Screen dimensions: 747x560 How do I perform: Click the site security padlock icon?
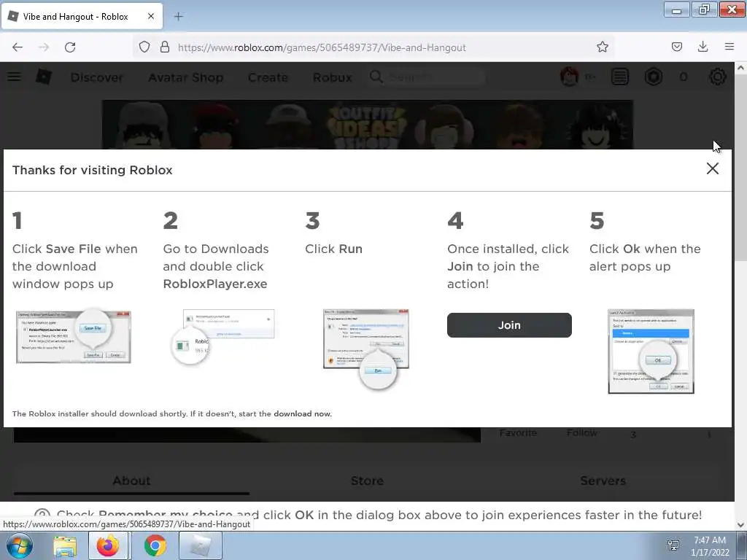(x=165, y=47)
